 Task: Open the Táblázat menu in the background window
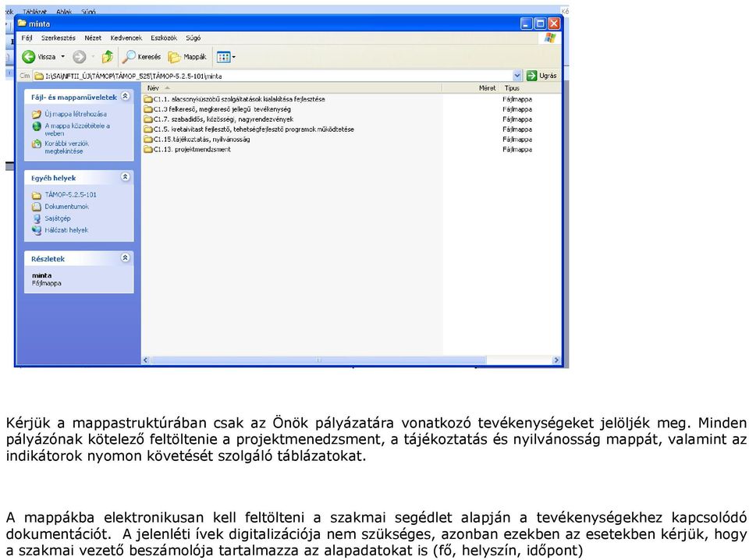(34, 12)
